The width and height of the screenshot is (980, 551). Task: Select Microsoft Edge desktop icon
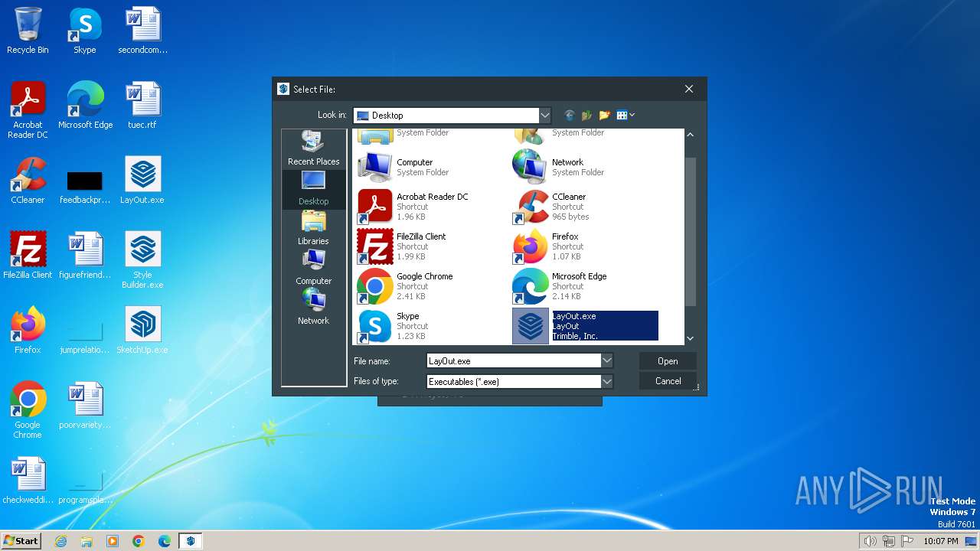click(x=85, y=106)
